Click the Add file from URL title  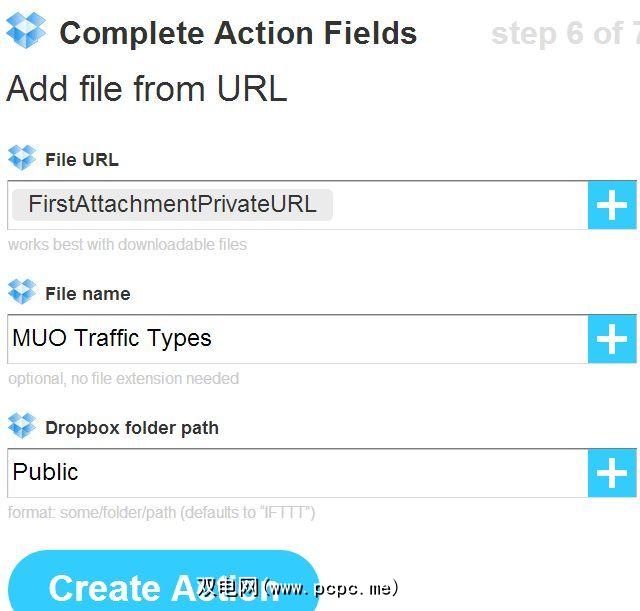coord(147,89)
